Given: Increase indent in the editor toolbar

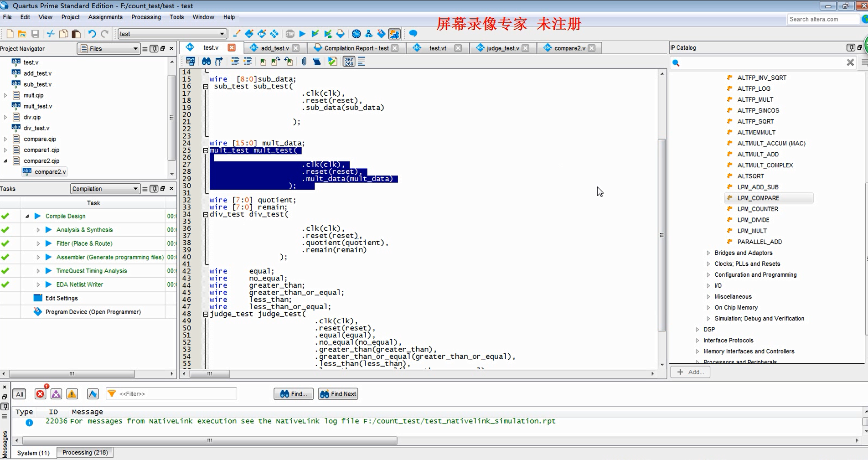Looking at the screenshot, I should coord(235,62).
